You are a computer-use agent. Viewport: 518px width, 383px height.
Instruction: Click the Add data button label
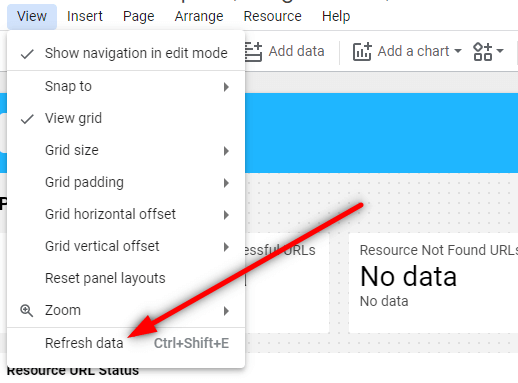[296, 51]
